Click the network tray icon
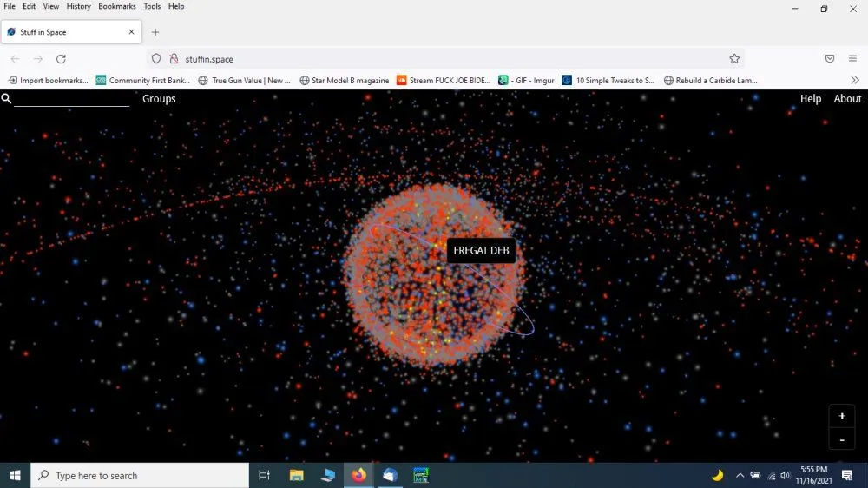Image resolution: width=868 pixels, height=488 pixels. tap(771, 476)
